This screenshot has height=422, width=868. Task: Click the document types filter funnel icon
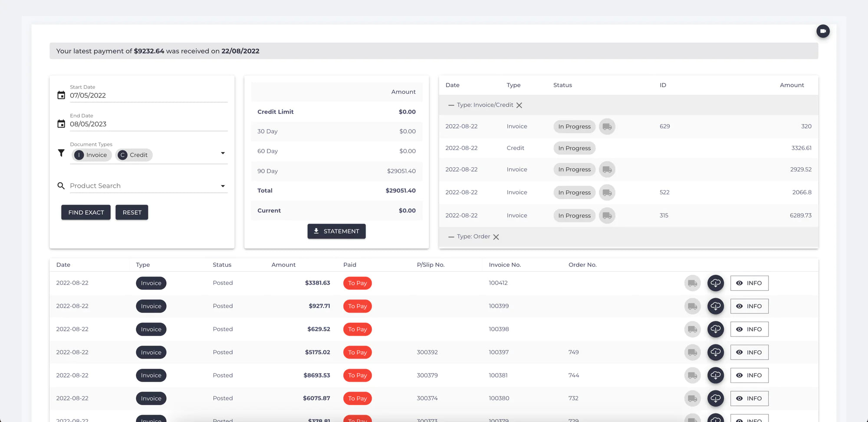(x=61, y=153)
